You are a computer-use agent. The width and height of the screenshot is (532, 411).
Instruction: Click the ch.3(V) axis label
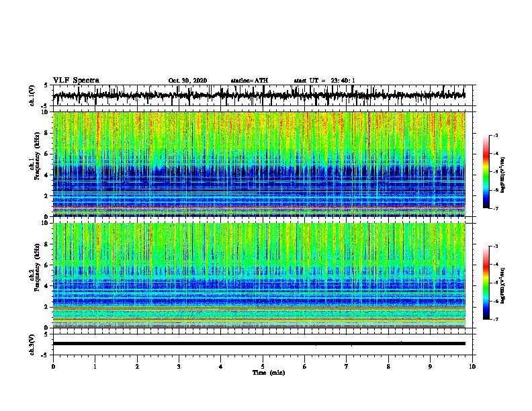coord(32,345)
